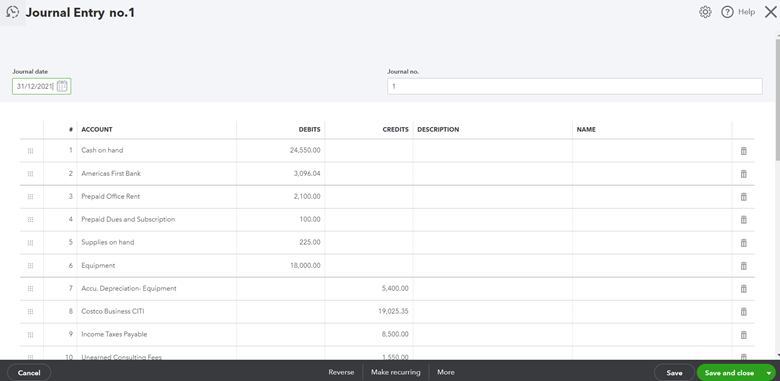The image size is (780, 381).
Task: Select the Americas First Bank account cell
Action: [x=157, y=174]
